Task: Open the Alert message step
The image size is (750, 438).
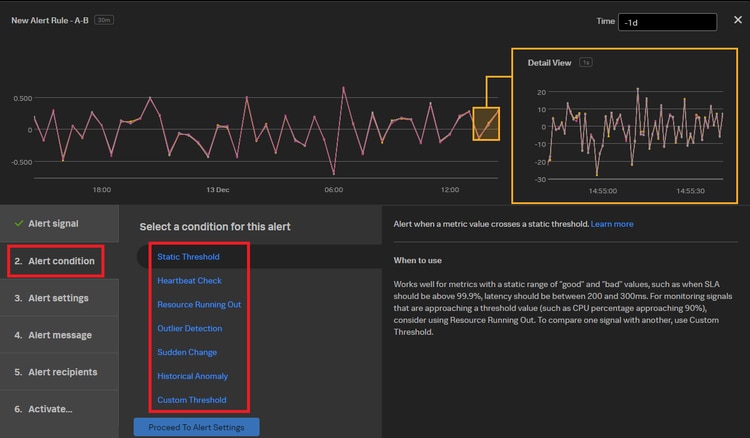Action: coord(59,335)
